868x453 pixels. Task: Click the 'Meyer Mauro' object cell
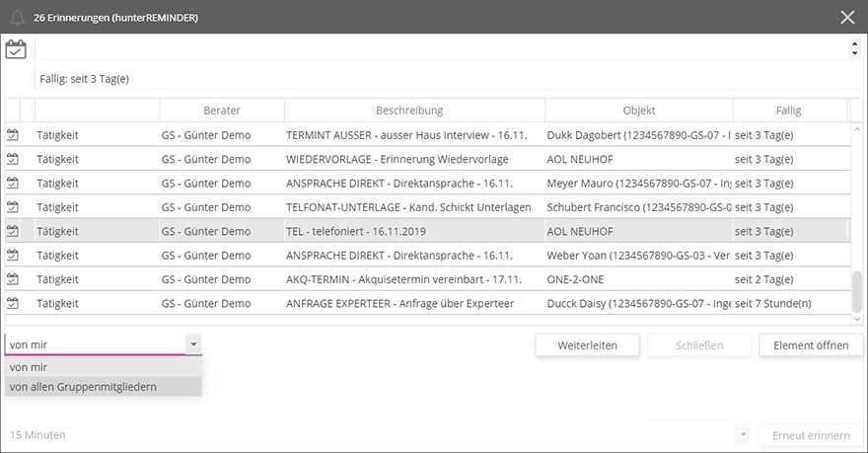(x=639, y=183)
